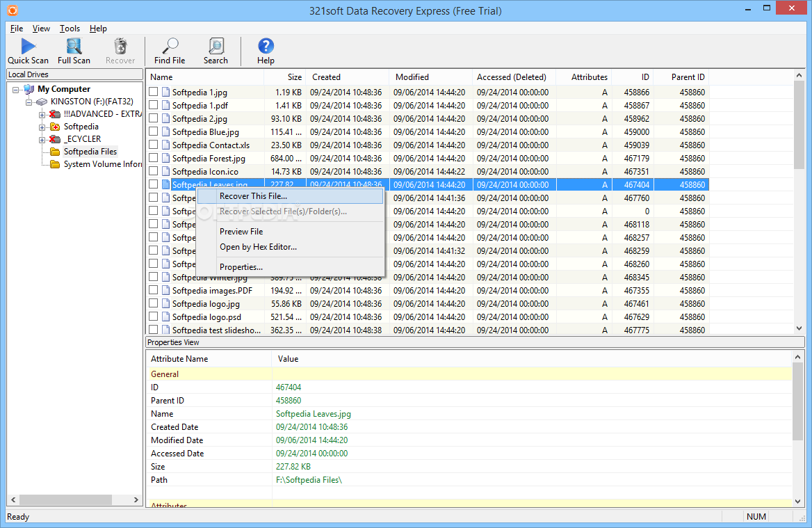The image size is (812, 528).
Task: Sort the file list by Size column
Action: point(285,77)
